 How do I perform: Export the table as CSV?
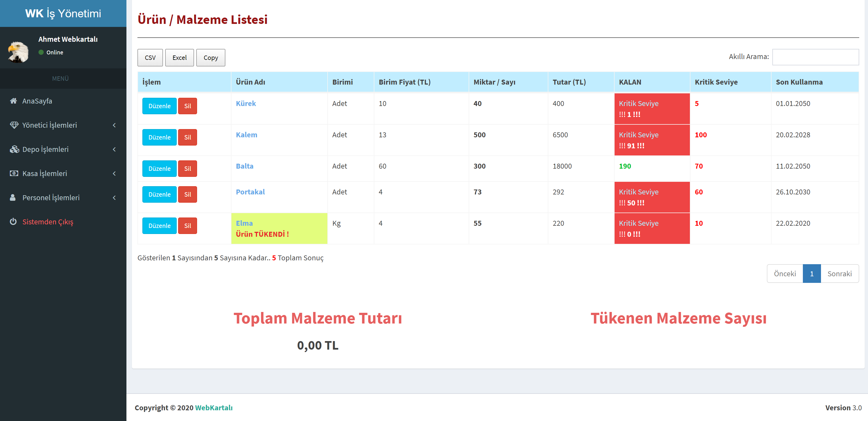[x=150, y=58]
